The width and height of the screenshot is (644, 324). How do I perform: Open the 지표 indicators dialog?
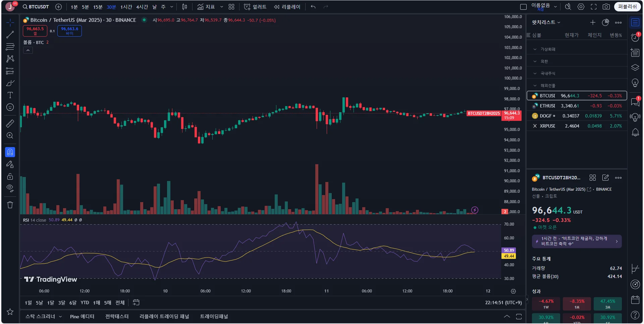pyautogui.click(x=206, y=7)
